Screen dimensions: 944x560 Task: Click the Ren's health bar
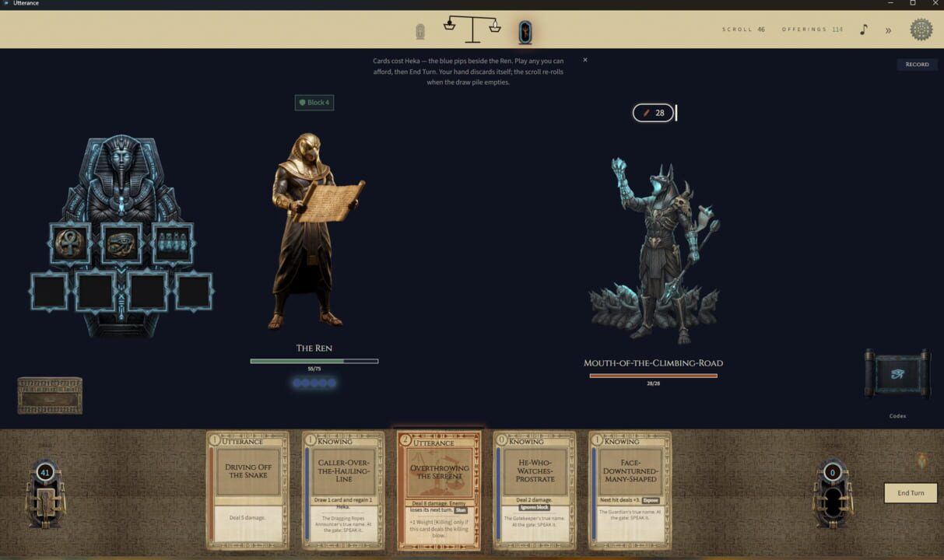pyautogui.click(x=314, y=361)
